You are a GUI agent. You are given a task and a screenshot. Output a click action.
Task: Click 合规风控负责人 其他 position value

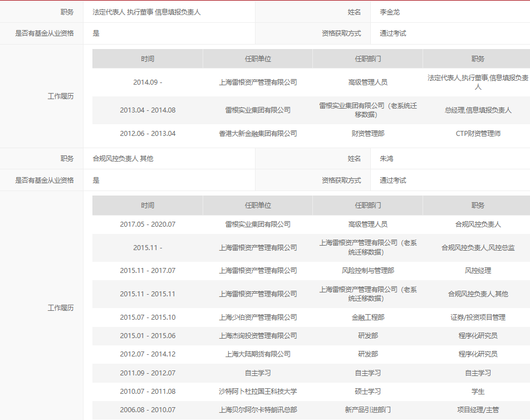(x=122, y=159)
